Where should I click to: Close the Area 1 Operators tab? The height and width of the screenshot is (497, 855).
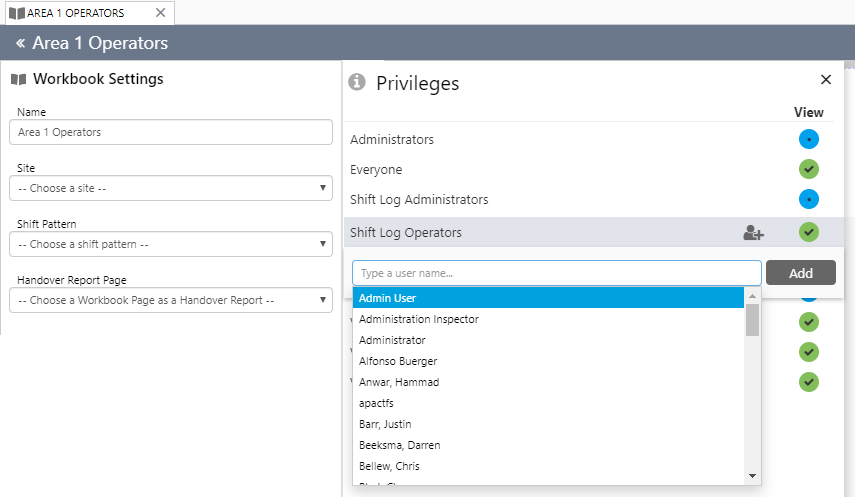click(x=160, y=13)
